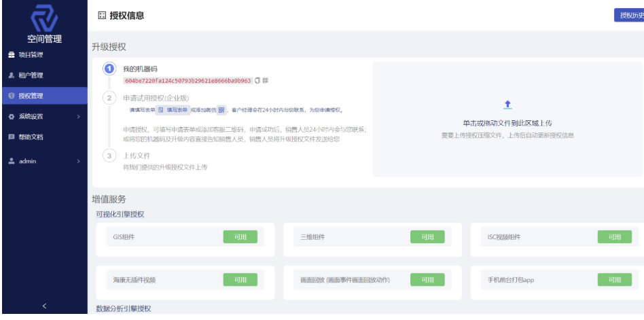Screen dimensions: 644x320
Task: Show QR code next to machine code
Action: (x=265, y=80)
